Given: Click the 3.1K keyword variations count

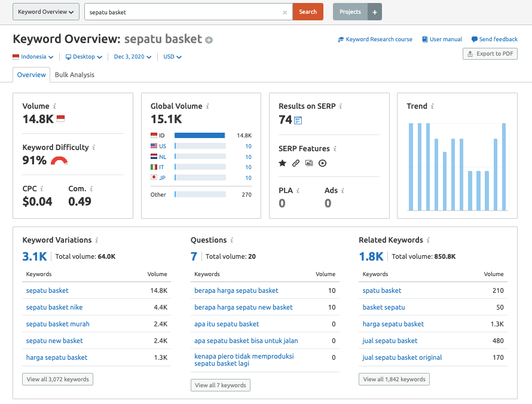Looking at the screenshot, I should coord(35,256).
